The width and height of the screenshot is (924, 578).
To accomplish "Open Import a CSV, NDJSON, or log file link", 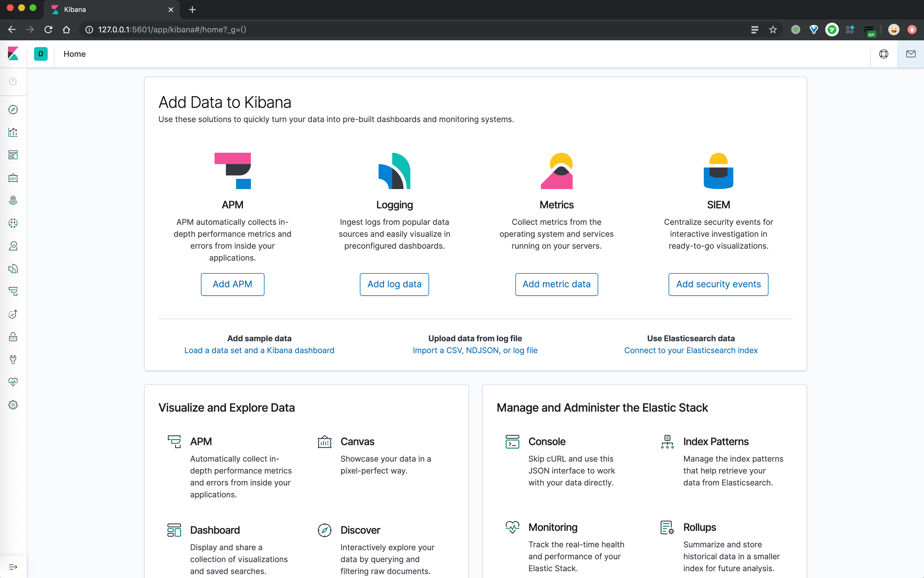I will (x=475, y=350).
